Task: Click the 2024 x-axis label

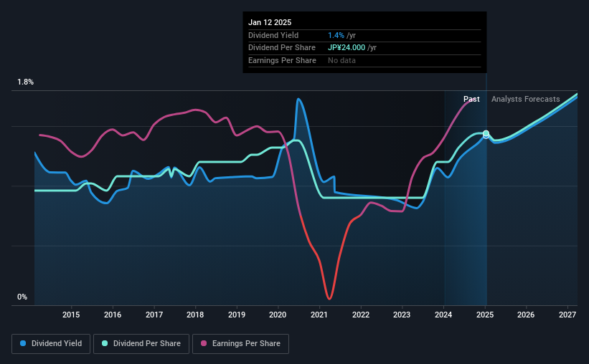Action: point(443,315)
